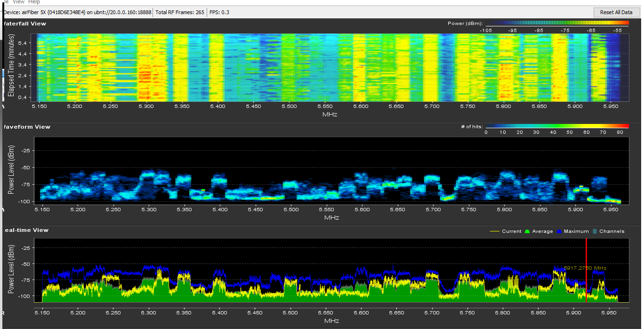Click the Channels legend square icon

pos(595,231)
